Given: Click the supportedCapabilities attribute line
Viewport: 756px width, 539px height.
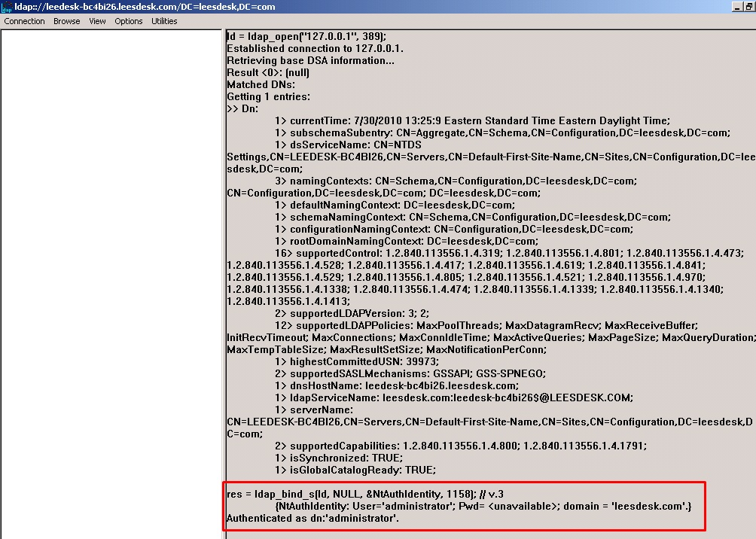Looking at the screenshot, I should tap(460, 446).
